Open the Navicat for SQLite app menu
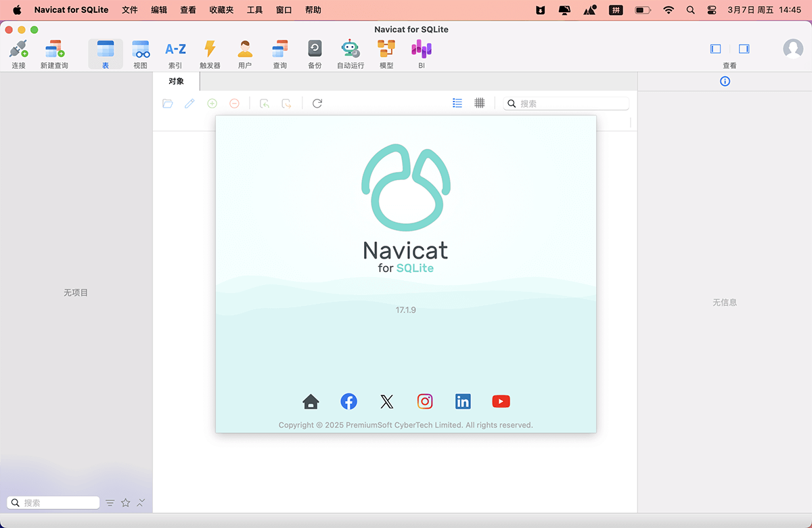The height and width of the screenshot is (528, 812). [71, 10]
